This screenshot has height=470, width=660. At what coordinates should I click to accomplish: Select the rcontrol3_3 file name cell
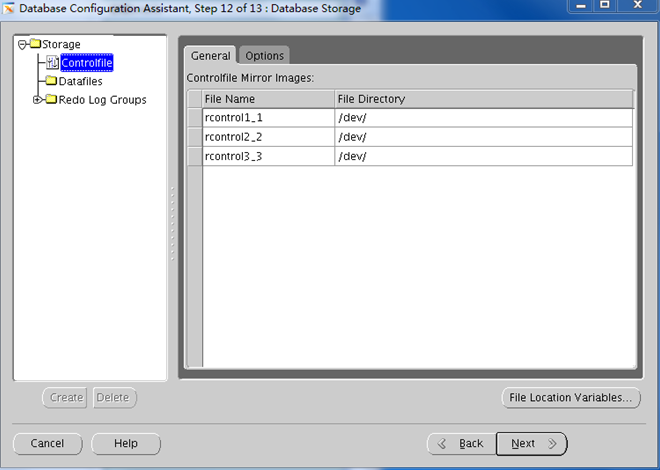pos(269,157)
